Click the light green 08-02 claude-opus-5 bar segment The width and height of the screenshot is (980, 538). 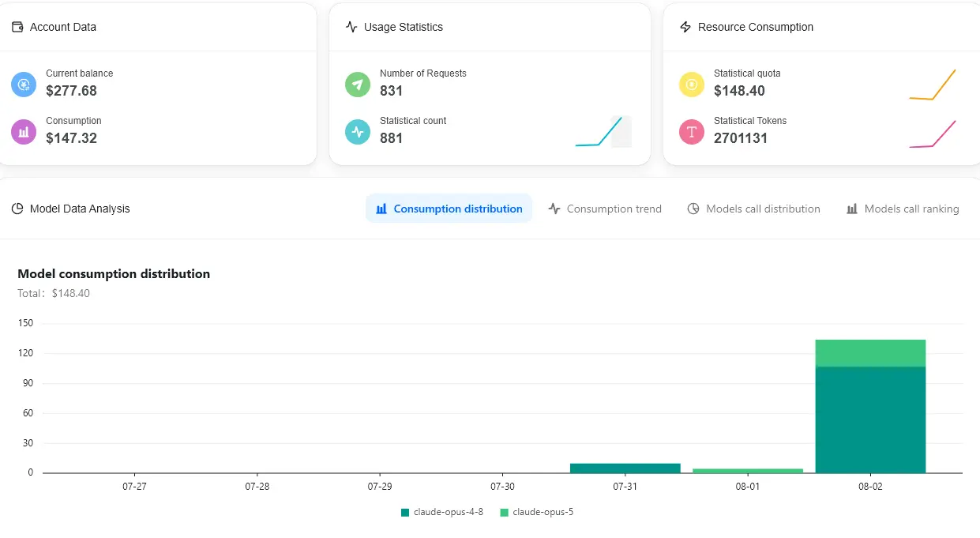[x=870, y=353]
